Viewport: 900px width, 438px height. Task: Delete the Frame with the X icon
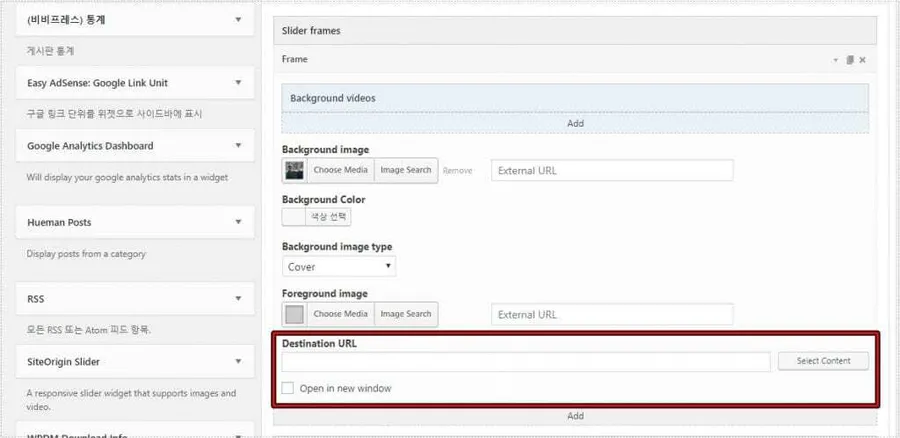click(x=862, y=60)
